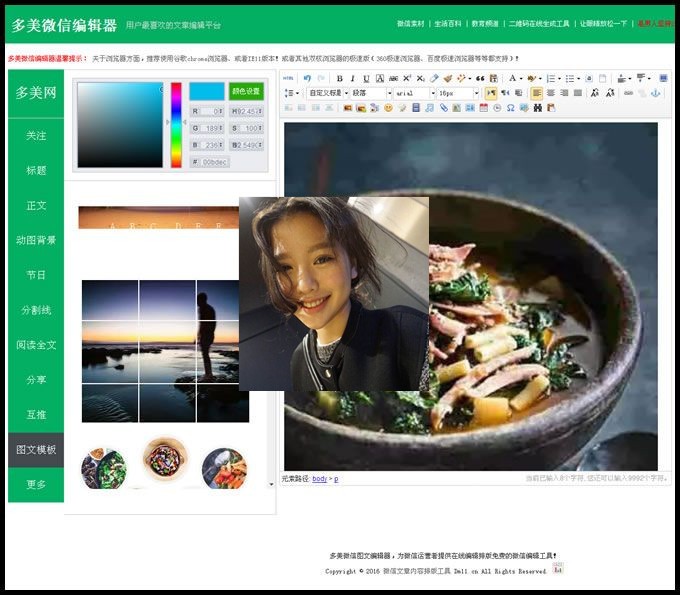Toggle HTML source view icon

click(288, 78)
